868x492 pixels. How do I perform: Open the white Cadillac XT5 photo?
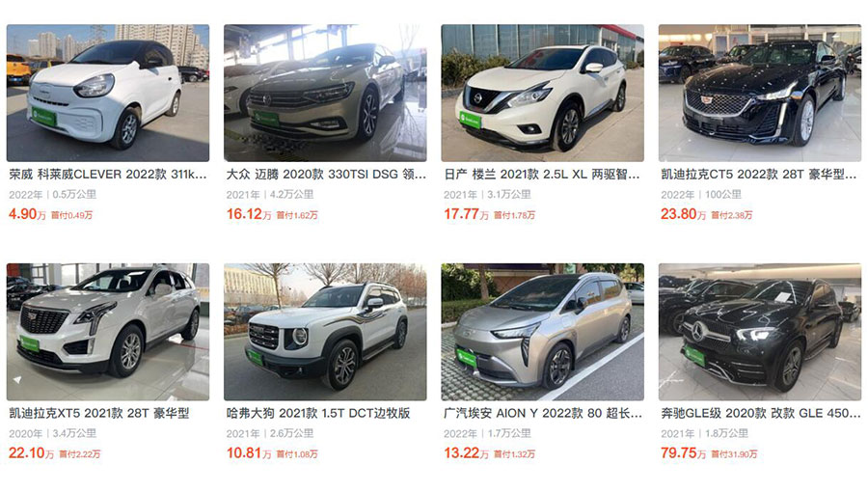click(x=108, y=332)
